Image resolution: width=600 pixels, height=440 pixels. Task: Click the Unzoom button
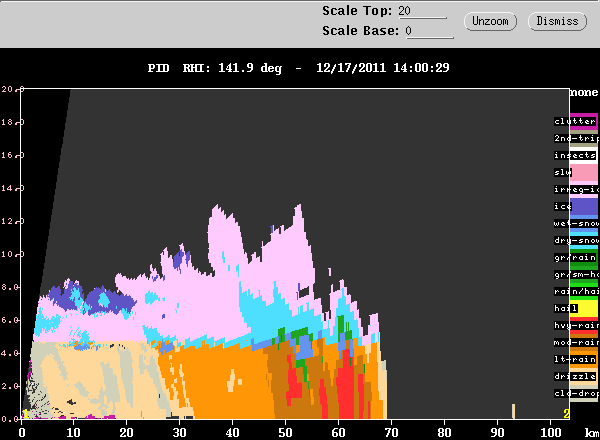[x=489, y=21]
